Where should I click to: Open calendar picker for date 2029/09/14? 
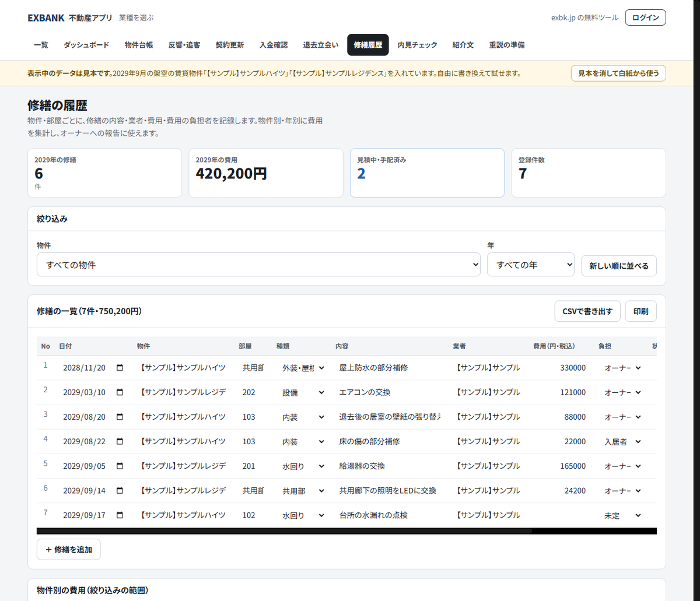tap(120, 490)
